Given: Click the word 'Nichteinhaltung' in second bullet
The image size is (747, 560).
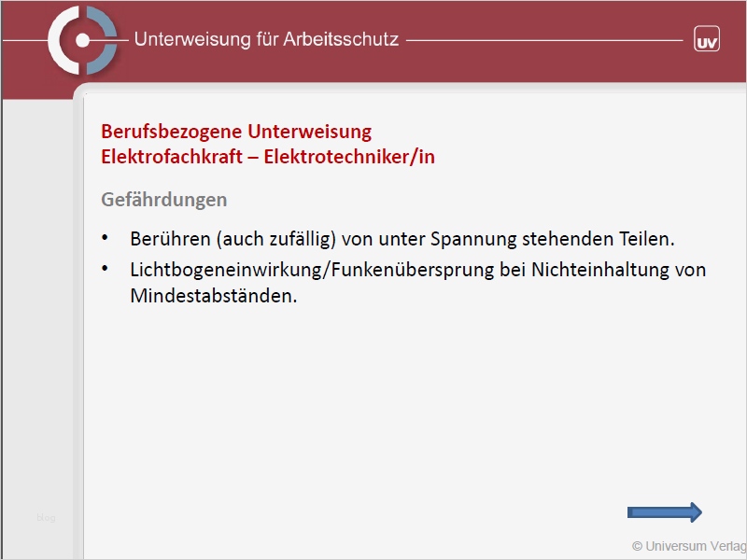Looking at the screenshot, I should 593,270.
